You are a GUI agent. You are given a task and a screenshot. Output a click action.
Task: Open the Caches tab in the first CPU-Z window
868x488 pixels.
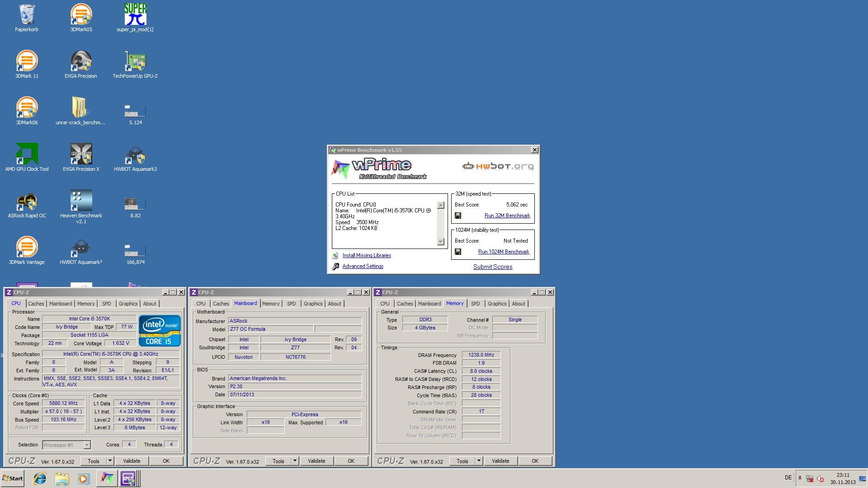[36, 304]
